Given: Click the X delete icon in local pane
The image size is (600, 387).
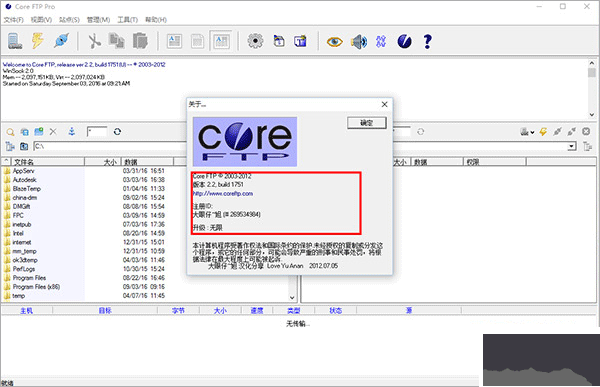Looking at the screenshot, I should coord(53,132).
